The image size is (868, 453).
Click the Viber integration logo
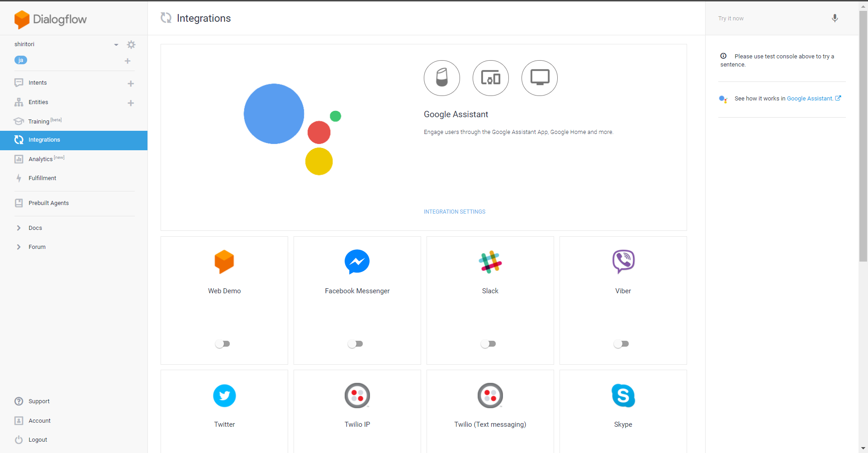(623, 262)
